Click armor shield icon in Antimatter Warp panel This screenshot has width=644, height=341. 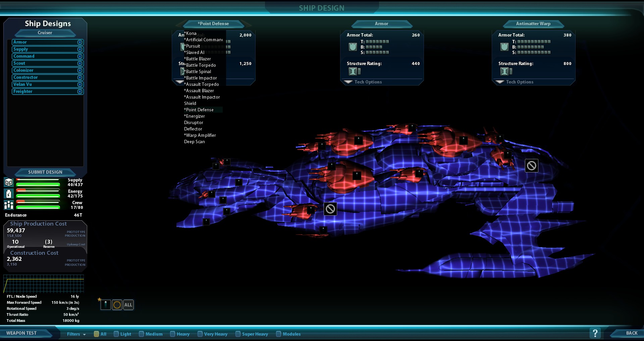pyautogui.click(x=504, y=47)
